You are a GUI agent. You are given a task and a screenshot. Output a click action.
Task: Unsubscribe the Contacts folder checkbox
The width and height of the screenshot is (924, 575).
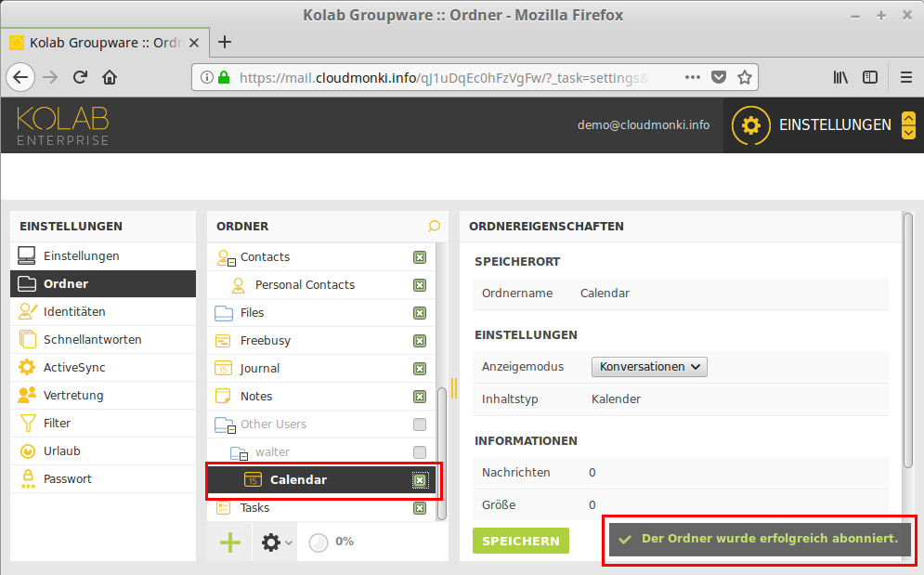pyautogui.click(x=420, y=257)
